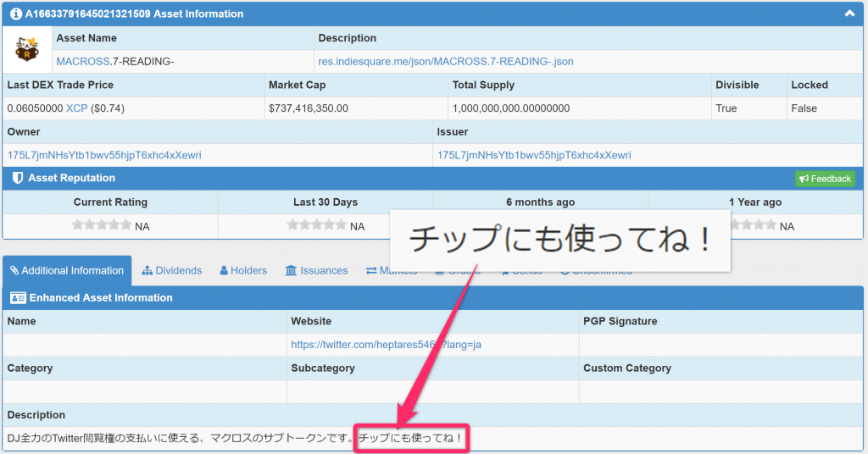868x454 pixels.
Task: Switch to the Issuances tab
Action: pyautogui.click(x=316, y=271)
